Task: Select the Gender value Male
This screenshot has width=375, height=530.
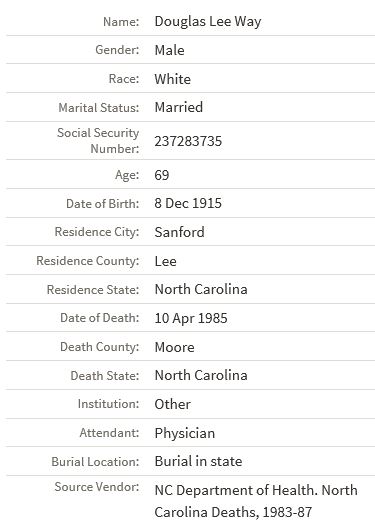Action: (x=169, y=50)
